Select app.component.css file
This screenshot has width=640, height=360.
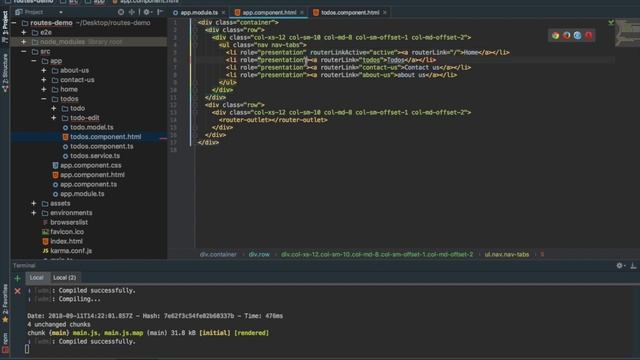pyautogui.click(x=91, y=165)
